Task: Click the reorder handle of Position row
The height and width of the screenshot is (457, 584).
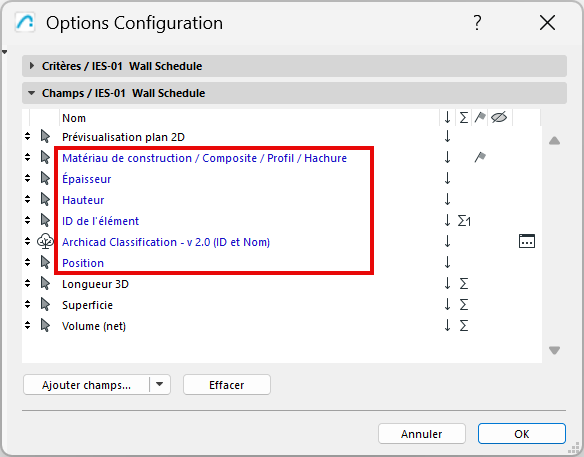Action: (x=28, y=262)
